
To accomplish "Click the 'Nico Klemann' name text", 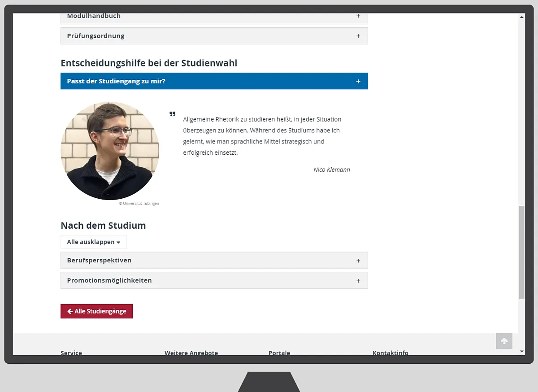I will [332, 170].
